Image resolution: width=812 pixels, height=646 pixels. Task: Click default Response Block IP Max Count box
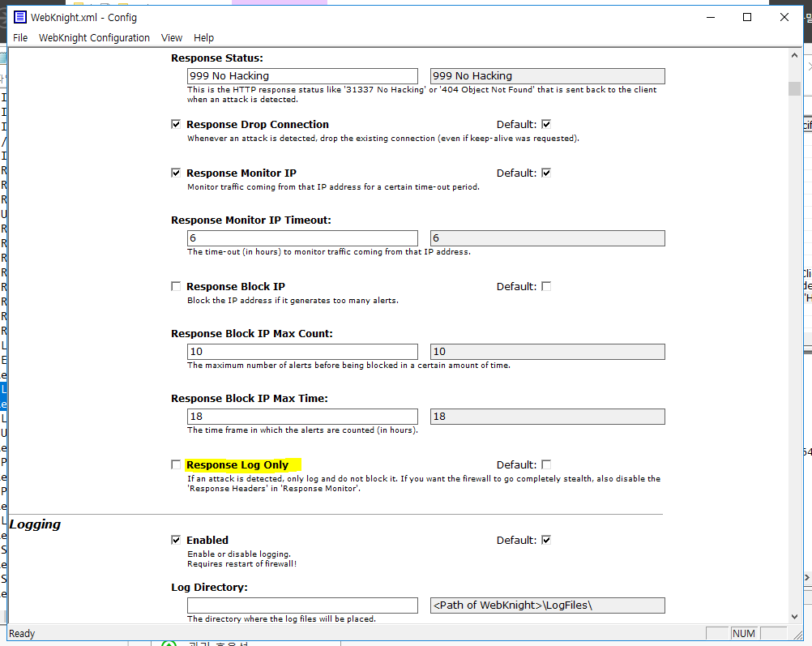(x=547, y=352)
